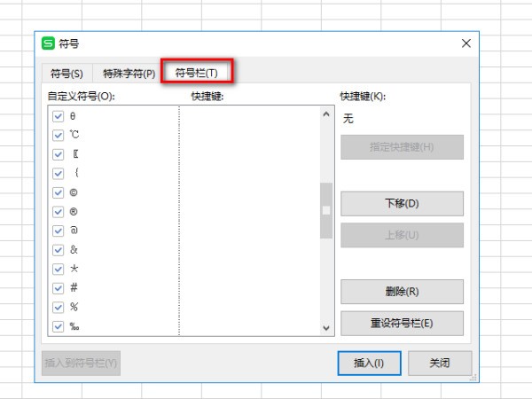Click the WPS green logo icon
The height and width of the screenshot is (399, 532).
(x=48, y=43)
